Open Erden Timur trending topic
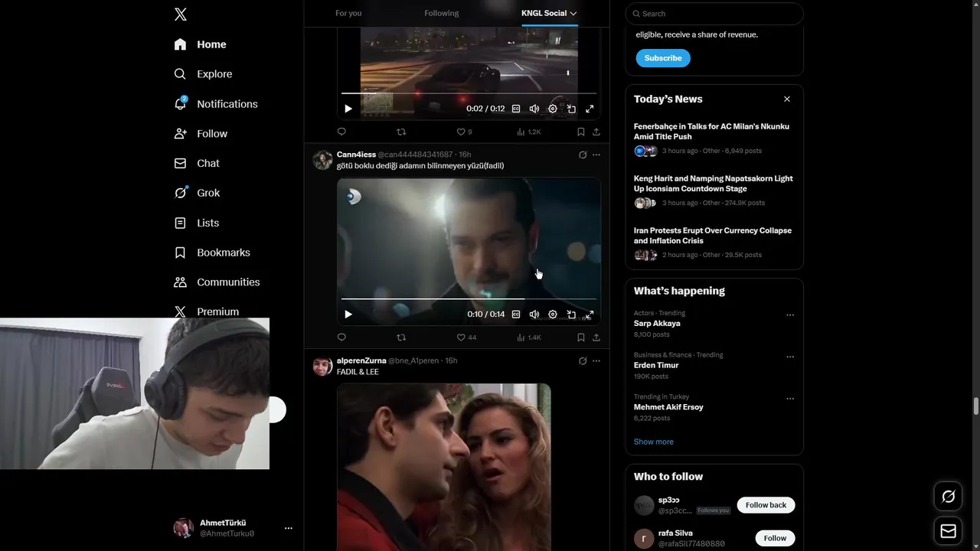The height and width of the screenshot is (551, 980). [656, 366]
